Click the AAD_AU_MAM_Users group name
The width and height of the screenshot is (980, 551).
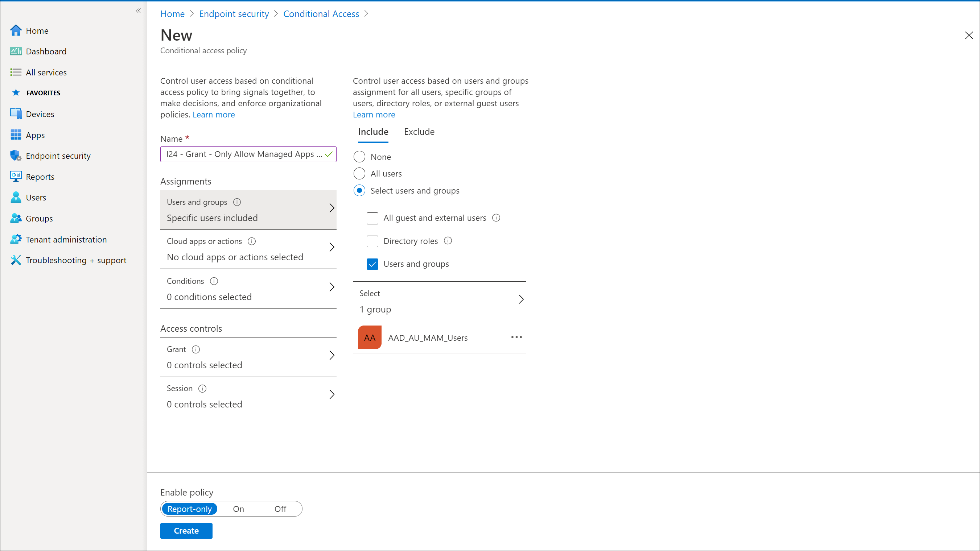428,338
